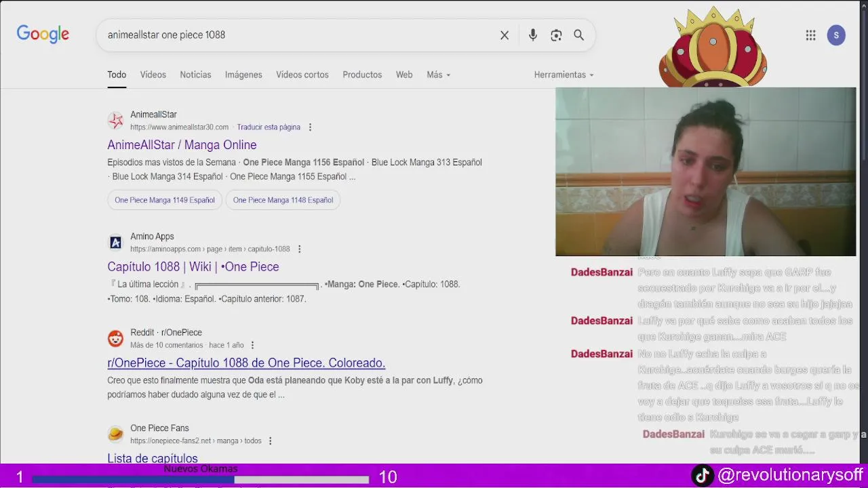Click 'Amino Apps' source name
Screen dimensions: 868x488
(x=153, y=237)
